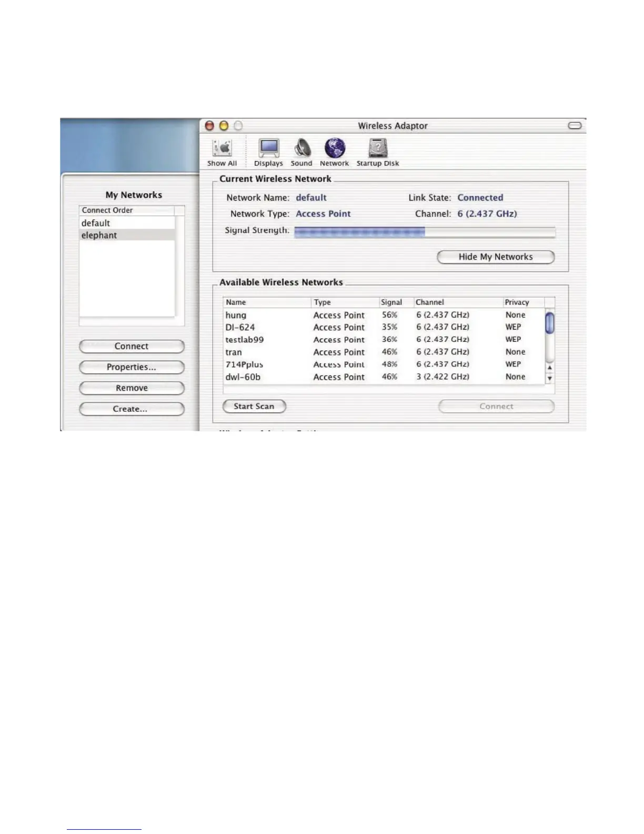Click the blue scrollbar thumb in networks list

click(x=550, y=323)
